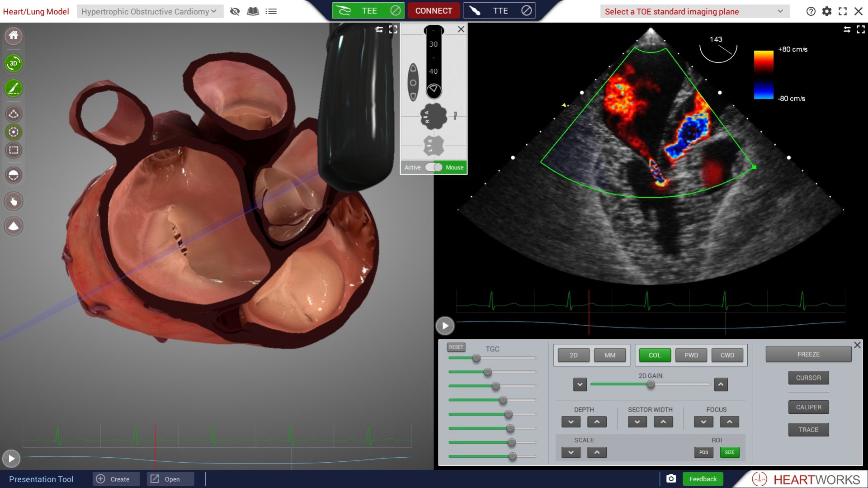Open the Hypertrophic Obstructive Cardiomy dropdown
This screenshot has height=488, width=868.
tap(150, 11)
